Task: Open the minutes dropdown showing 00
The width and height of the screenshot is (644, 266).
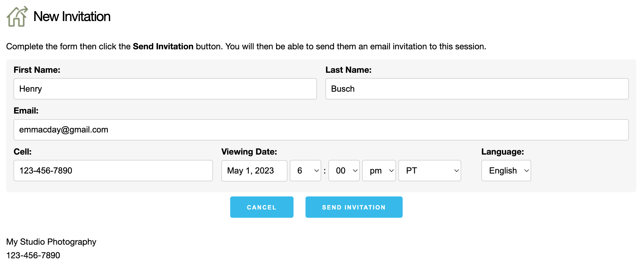Action: (x=344, y=171)
